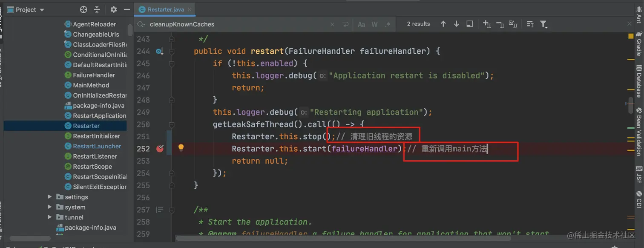Select package-info.java under Restarter classes

click(x=94, y=106)
